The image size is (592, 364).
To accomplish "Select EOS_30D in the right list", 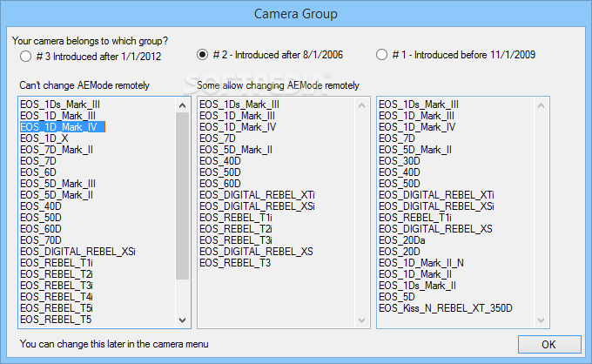I will tap(400, 161).
